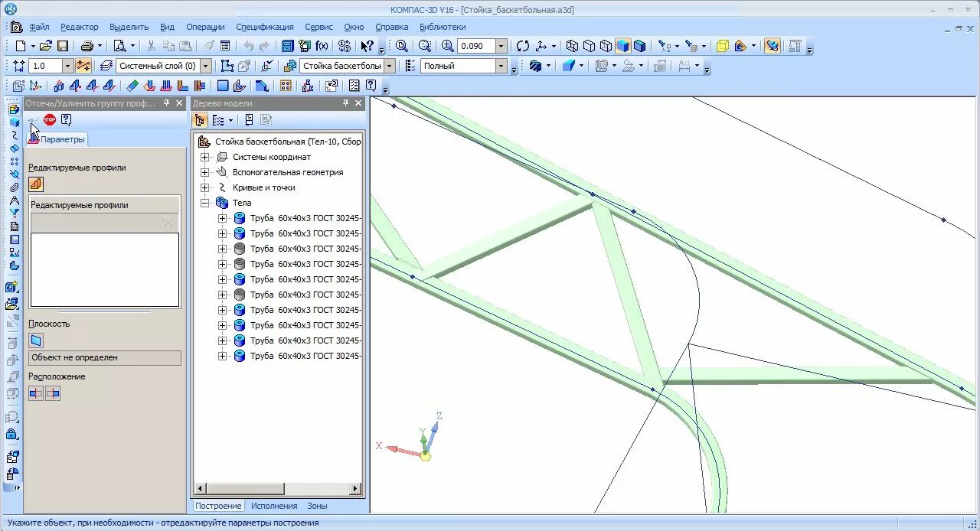Switch to the Зоны tab
The height and width of the screenshot is (531, 980).
tap(317, 506)
